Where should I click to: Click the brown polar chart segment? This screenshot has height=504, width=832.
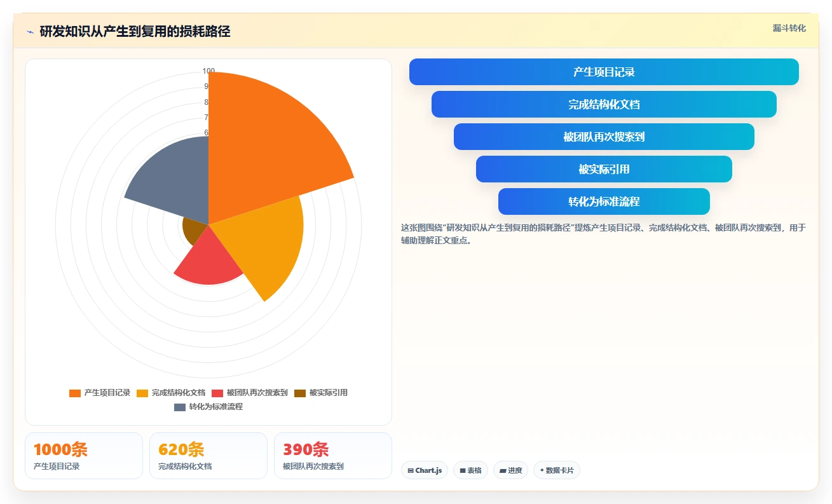coord(194,229)
